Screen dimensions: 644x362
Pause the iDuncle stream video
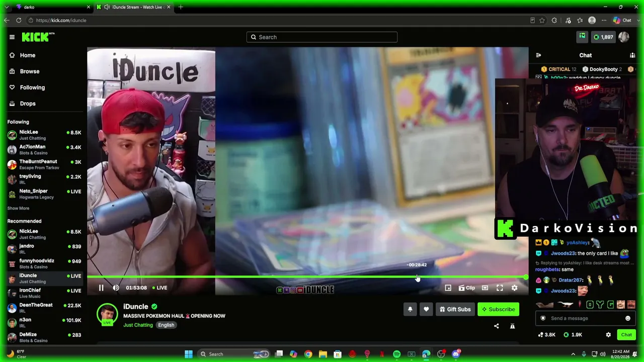click(101, 288)
